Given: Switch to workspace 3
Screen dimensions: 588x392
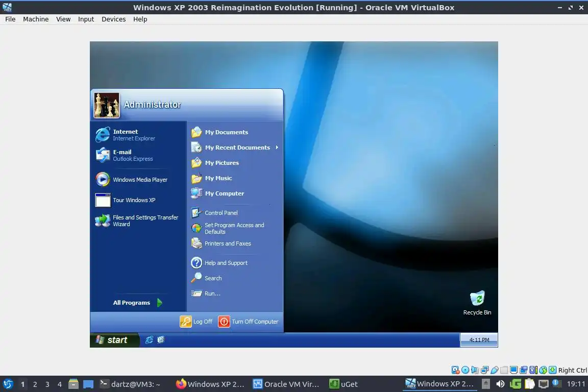Looking at the screenshot, I should [x=47, y=384].
